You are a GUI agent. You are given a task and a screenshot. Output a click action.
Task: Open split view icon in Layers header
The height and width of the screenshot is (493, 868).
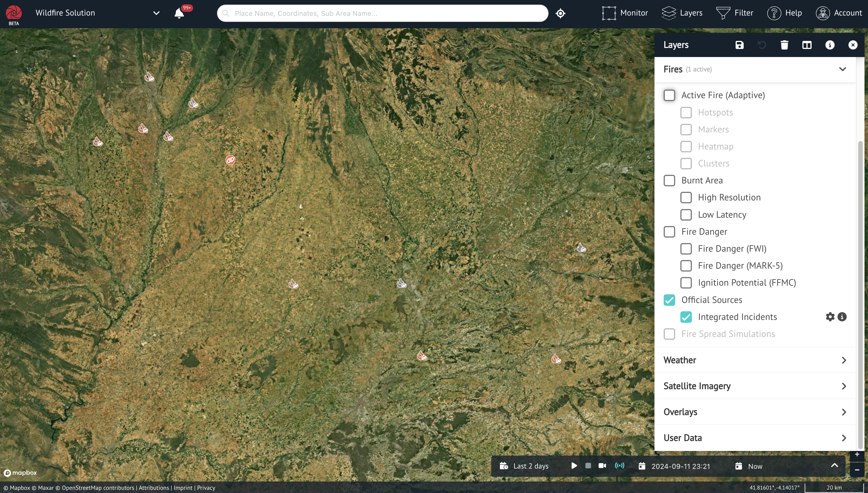tap(807, 45)
